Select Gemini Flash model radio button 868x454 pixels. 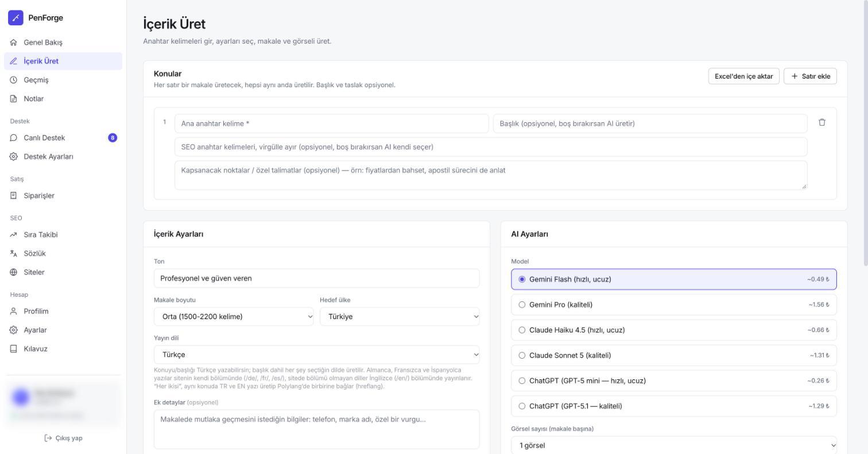(522, 280)
